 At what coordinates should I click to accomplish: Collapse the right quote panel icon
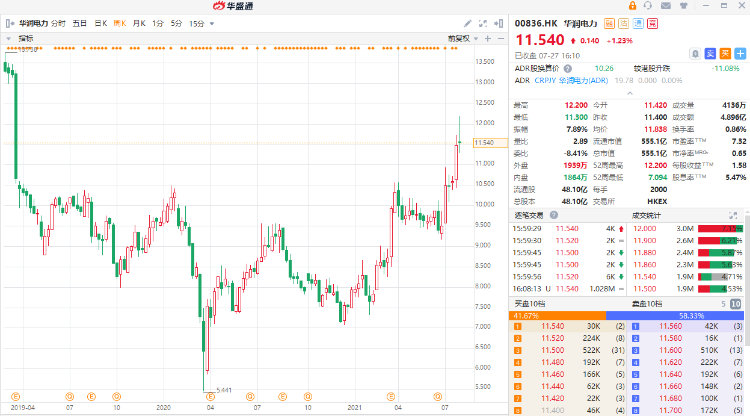point(498,23)
